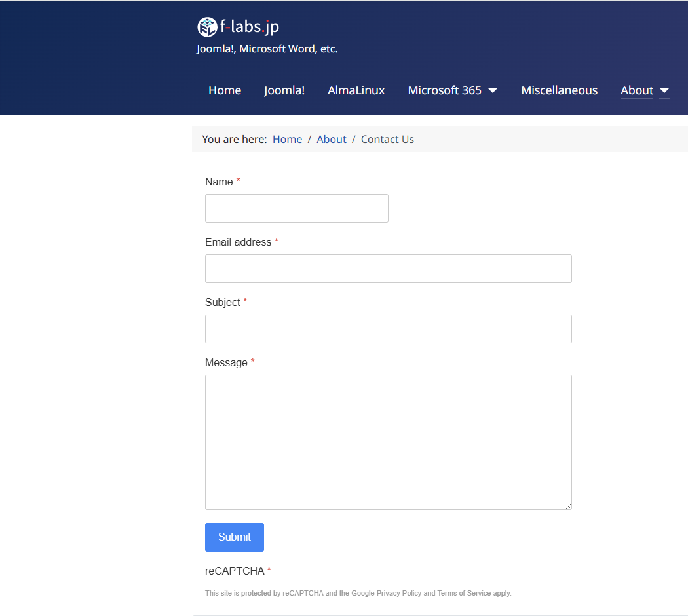The height and width of the screenshot is (616, 688).
Task: Click inside the Message textarea
Action: pyautogui.click(x=388, y=442)
